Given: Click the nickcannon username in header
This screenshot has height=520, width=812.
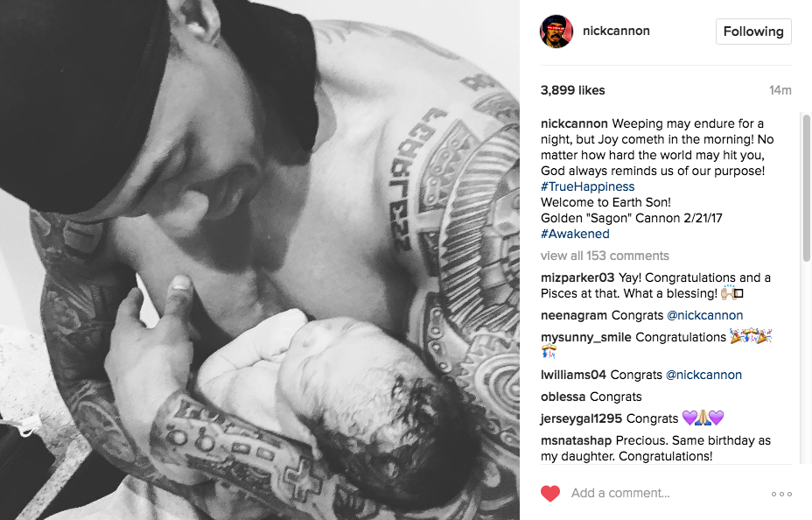Looking at the screenshot, I should [x=616, y=31].
